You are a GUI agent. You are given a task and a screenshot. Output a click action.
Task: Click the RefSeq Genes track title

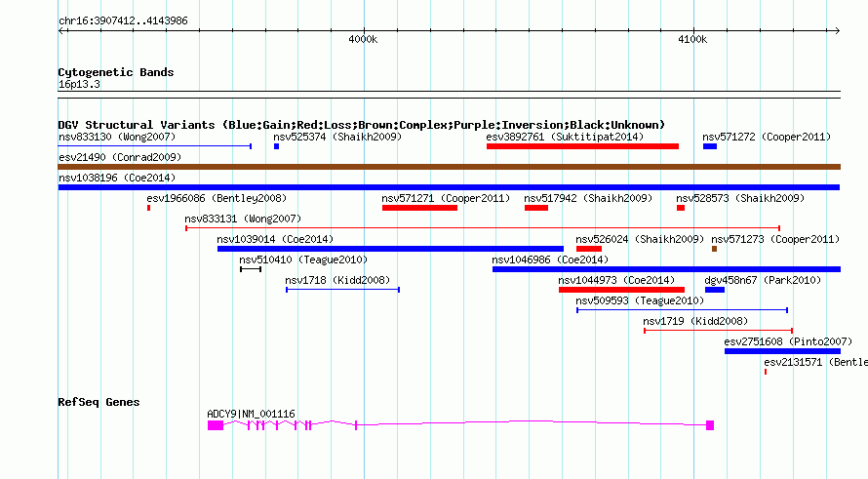click(x=99, y=402)
